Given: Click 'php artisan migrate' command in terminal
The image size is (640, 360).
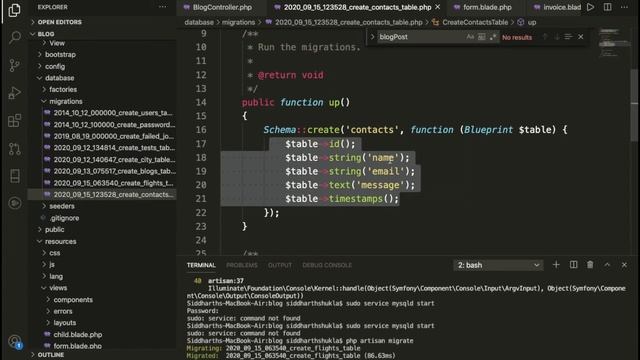Looking at the screenshot, I should 380,340.
